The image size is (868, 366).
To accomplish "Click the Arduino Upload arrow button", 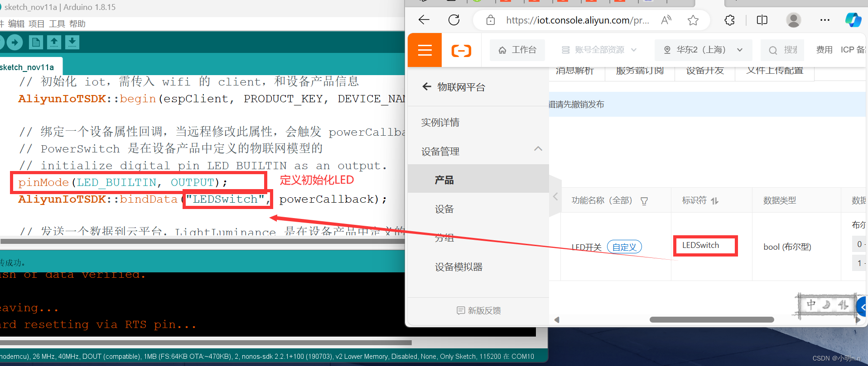I will click(14, 43).
